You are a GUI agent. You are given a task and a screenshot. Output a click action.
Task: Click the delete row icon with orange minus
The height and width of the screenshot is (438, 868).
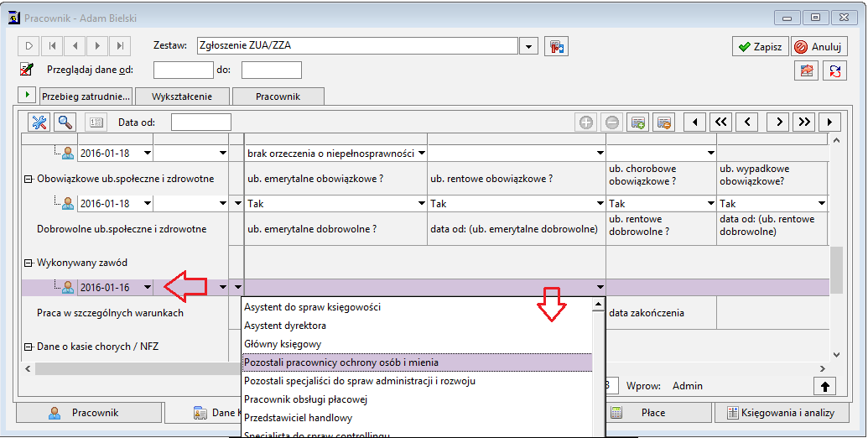664,122
